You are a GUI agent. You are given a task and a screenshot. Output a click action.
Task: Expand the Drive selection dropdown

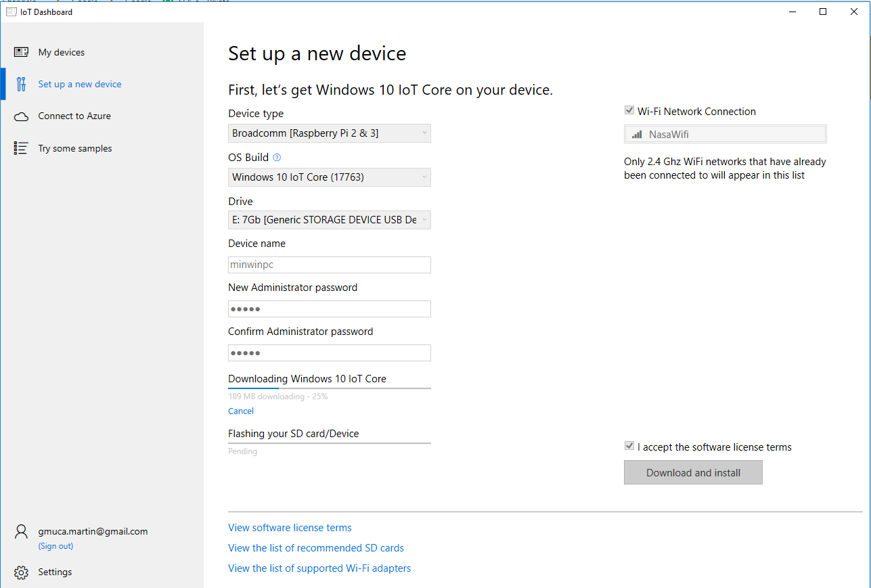330,220
